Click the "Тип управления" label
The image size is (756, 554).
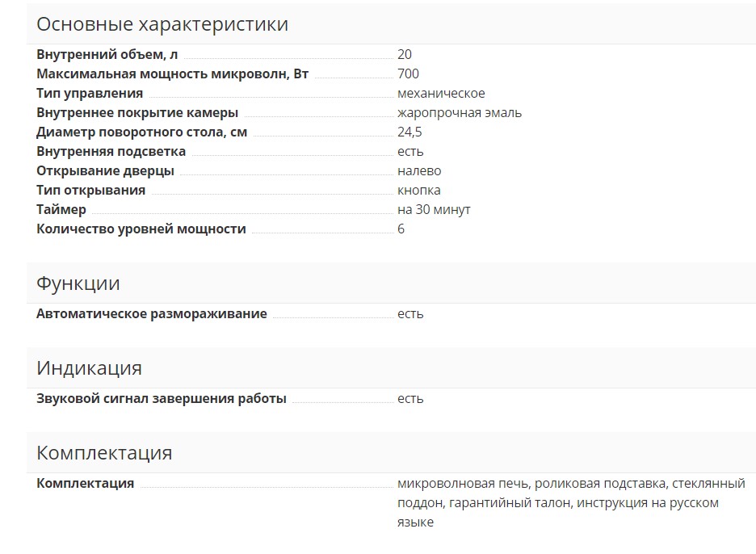pyautogui.click(x=90, y=94)
